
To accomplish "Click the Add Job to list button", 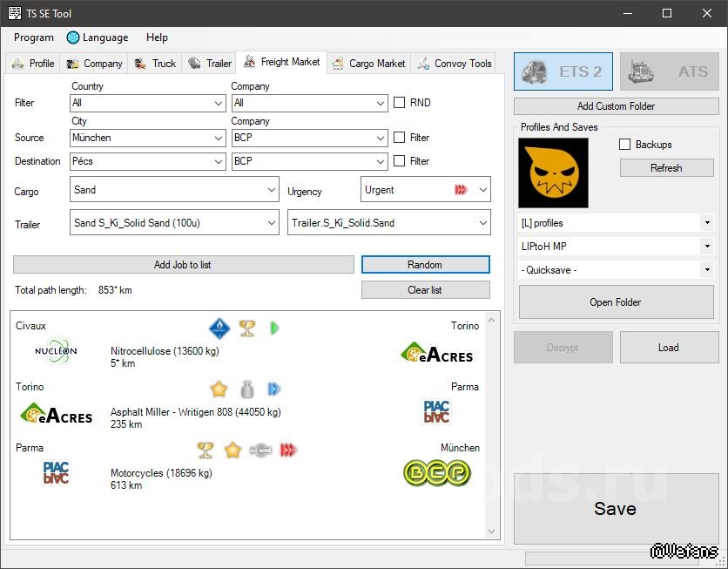I will 183,265.
